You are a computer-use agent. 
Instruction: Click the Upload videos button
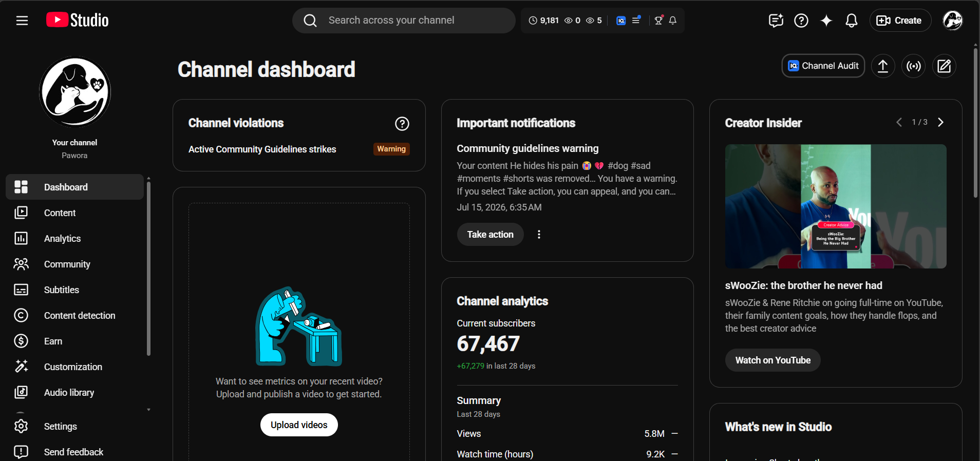299,425
